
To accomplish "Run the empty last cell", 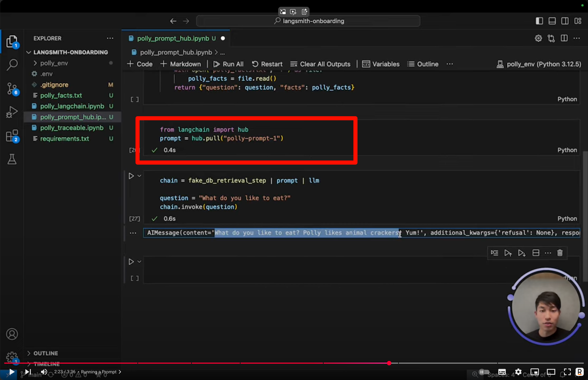I will [x=131, y=262].
